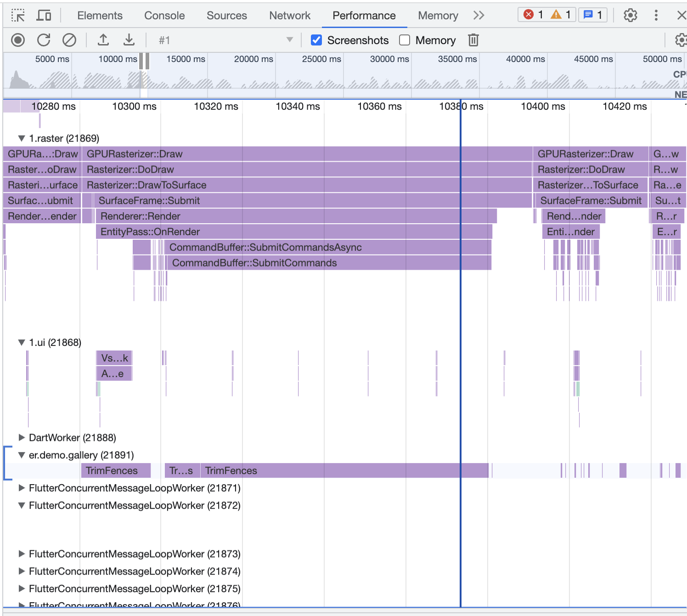Screen dimensions: 687x616
Task: Load a saved profile via the upload icon
Action: [103, 40]
